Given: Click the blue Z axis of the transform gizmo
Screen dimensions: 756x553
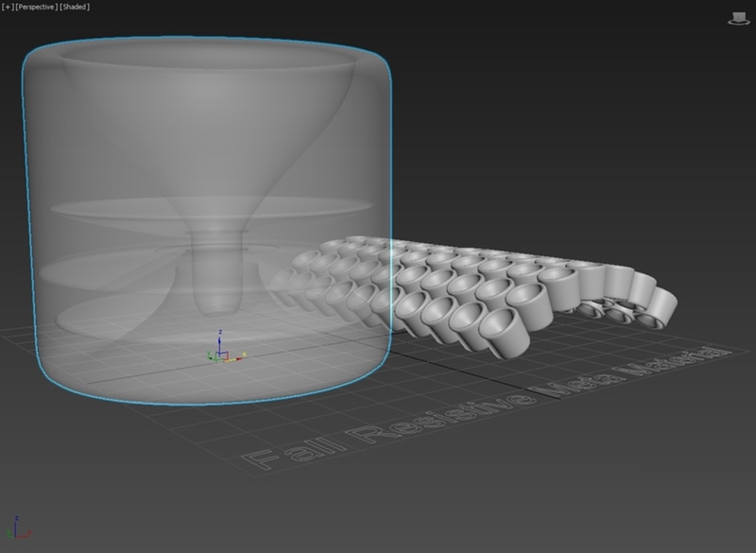Looking at the screenshot, I should 219,341.
